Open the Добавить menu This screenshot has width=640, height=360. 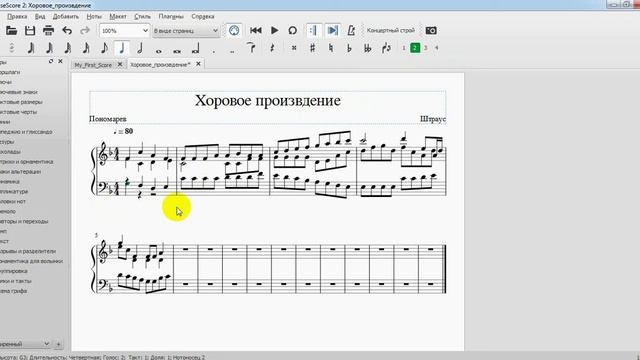66,16
